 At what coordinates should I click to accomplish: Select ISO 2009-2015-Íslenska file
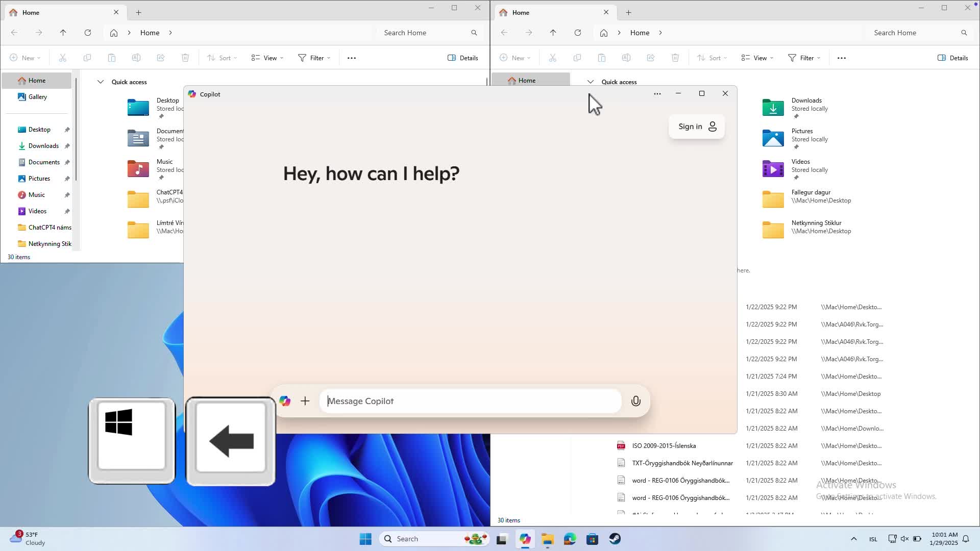click(664, 446)
